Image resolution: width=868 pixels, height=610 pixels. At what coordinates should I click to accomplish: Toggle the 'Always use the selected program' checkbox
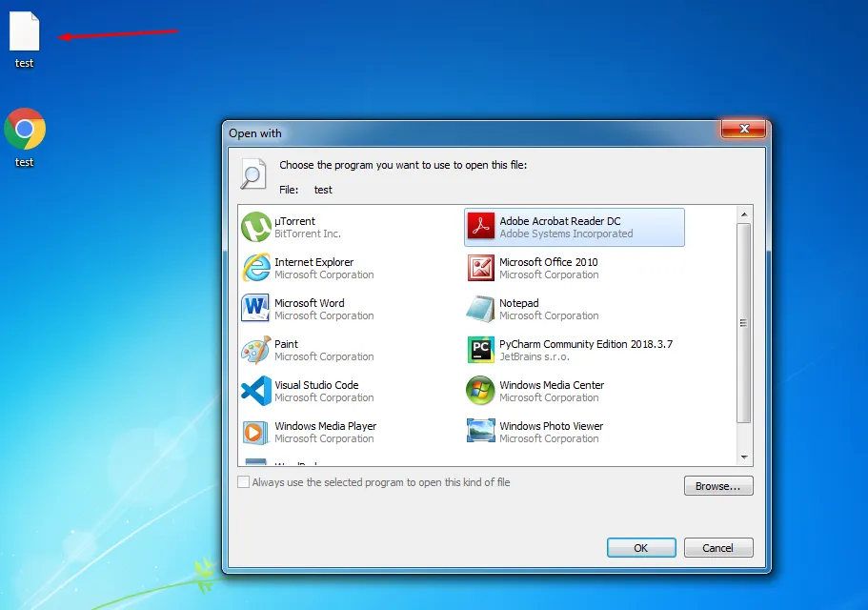click(244, 482)
